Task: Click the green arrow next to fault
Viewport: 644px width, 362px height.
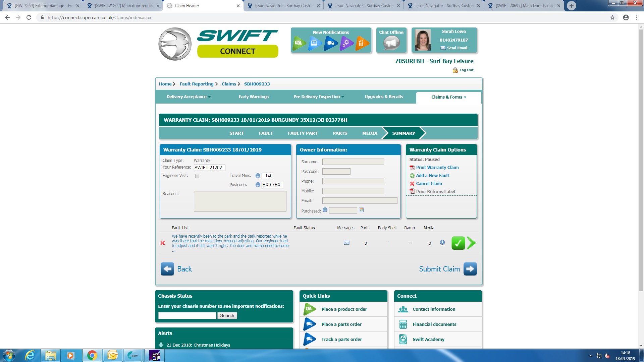Action: (471, 243)
